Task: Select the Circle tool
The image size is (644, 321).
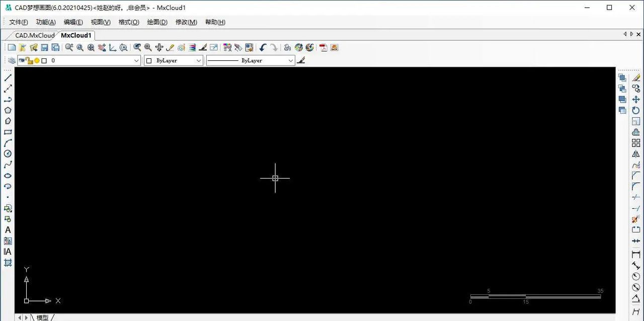Action: tap(8, 154)
